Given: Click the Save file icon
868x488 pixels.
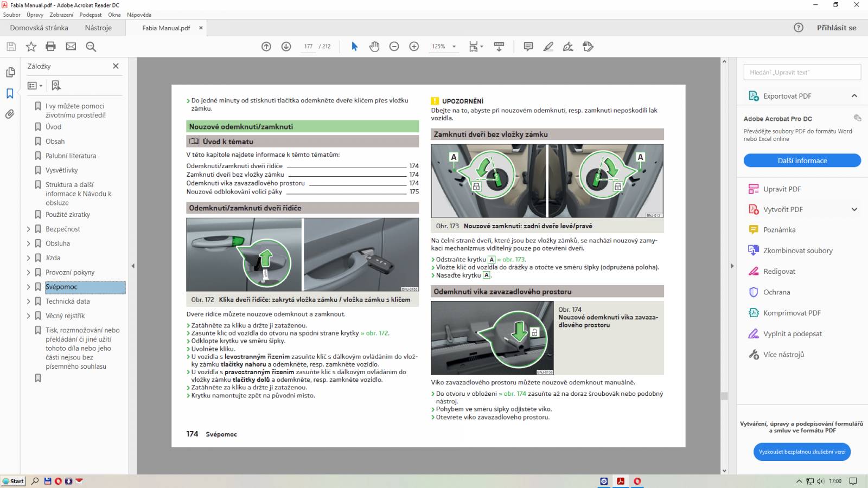Looking at the screenshot, I should click(11, 47).
